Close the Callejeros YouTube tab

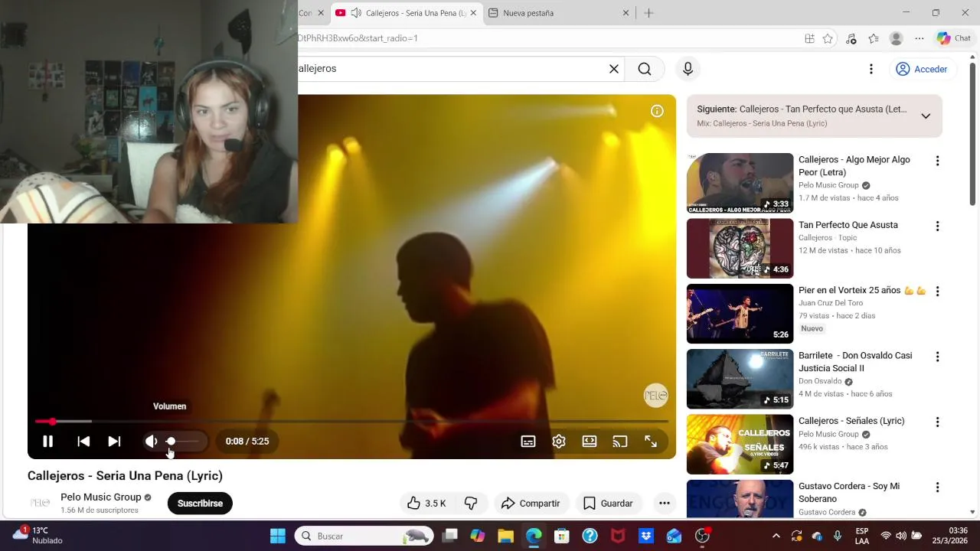point(473,13)
